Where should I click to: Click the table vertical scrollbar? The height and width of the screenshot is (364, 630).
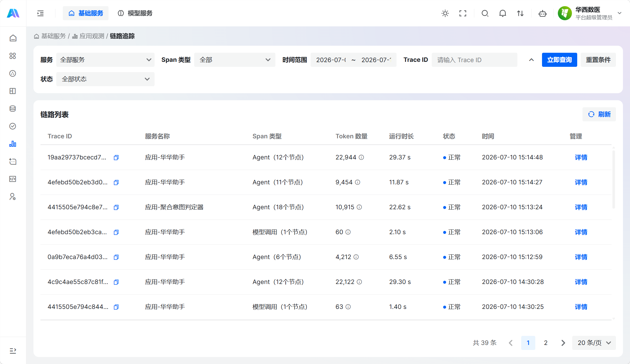[x=613, y=179]
